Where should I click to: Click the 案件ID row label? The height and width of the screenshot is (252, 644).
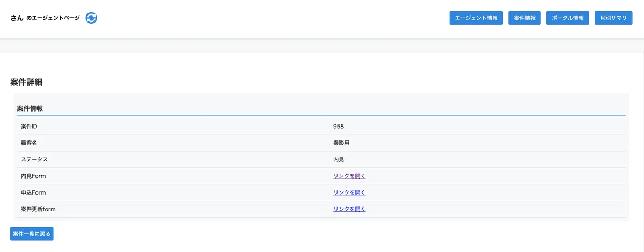[29, 127]
